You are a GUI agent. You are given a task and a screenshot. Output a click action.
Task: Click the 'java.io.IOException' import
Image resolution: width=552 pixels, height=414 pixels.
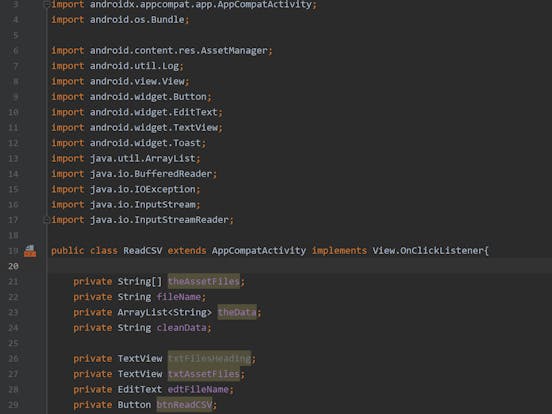pyautogui.click(x=143, y=189)
